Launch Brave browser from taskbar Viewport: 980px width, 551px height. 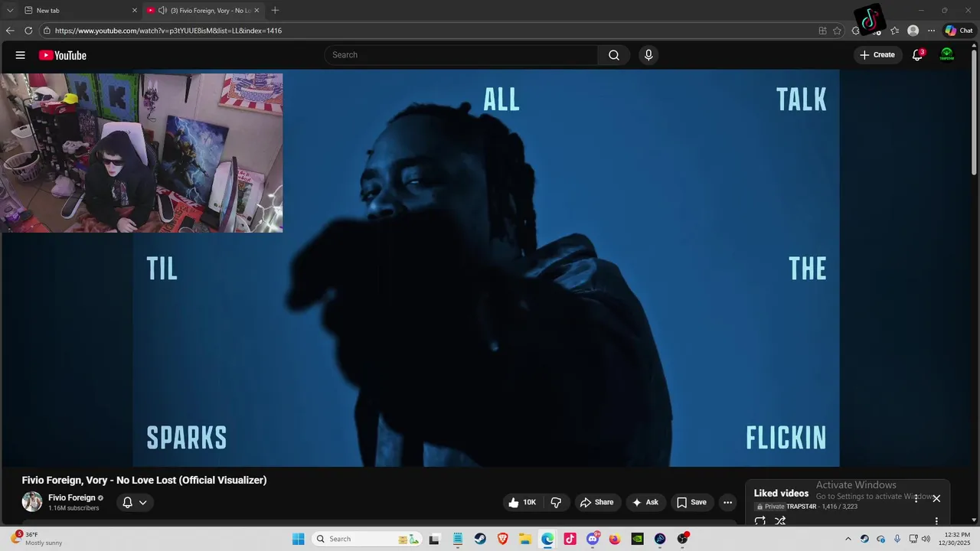pyautogui.click(x=502, y=539)
